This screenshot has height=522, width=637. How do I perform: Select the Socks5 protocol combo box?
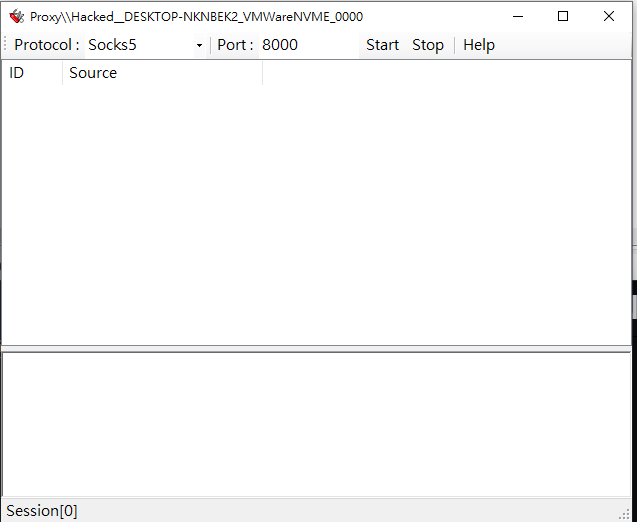pos(140,45)
